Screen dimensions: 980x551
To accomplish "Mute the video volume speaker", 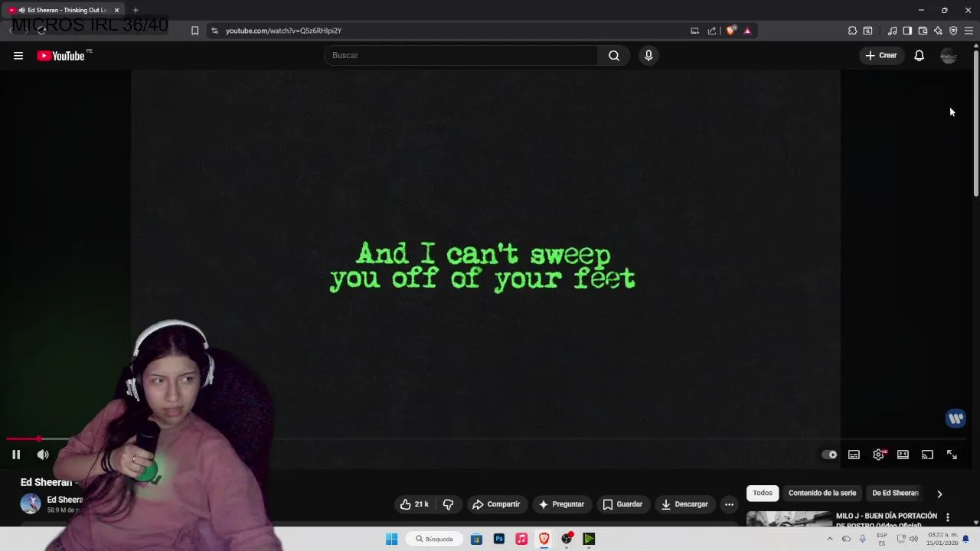I will 43,455.
